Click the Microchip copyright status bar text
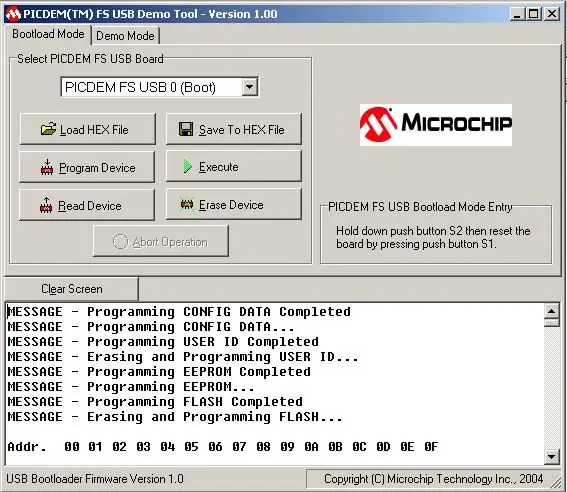 click(x=434, y=479)
